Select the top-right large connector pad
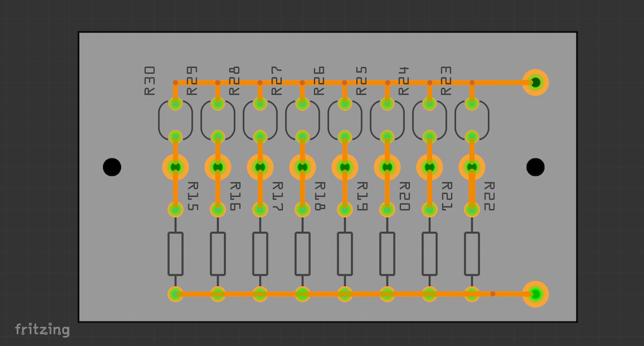 click(x=536, y=82)
